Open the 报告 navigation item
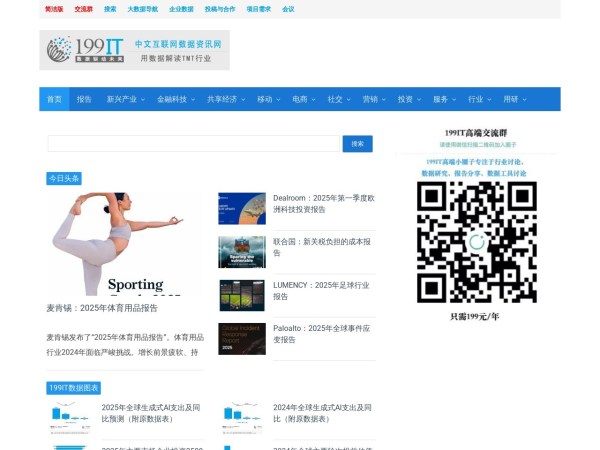 coord(84,100)
